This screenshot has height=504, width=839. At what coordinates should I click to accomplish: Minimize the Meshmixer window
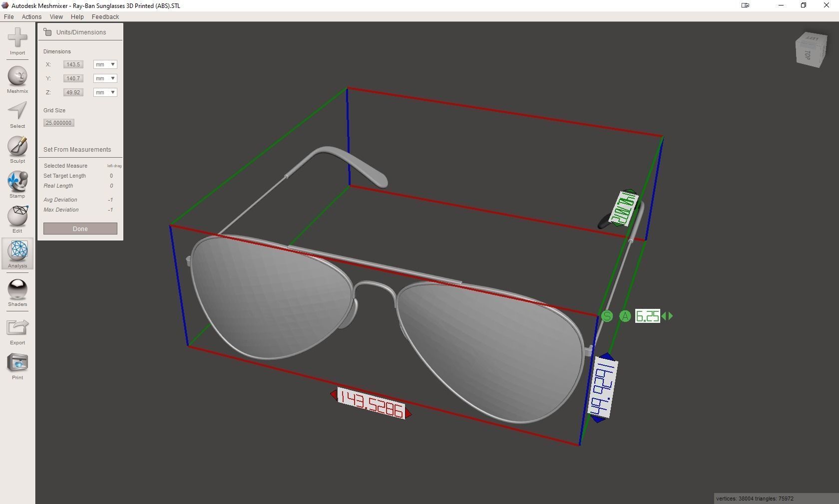(781, 5)
